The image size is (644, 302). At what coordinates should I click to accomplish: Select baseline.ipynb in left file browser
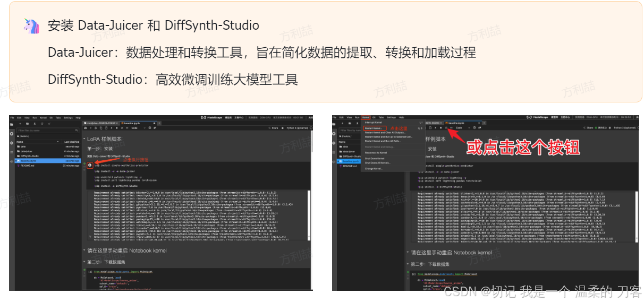point(48,161)
